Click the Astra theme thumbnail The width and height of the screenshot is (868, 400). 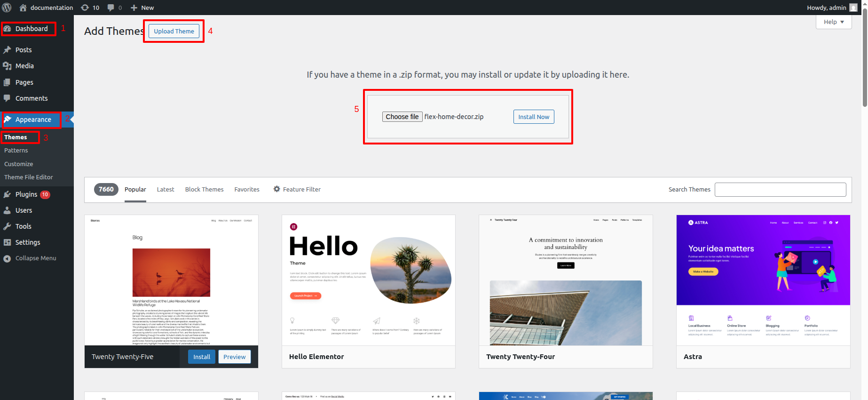[763, 280]
